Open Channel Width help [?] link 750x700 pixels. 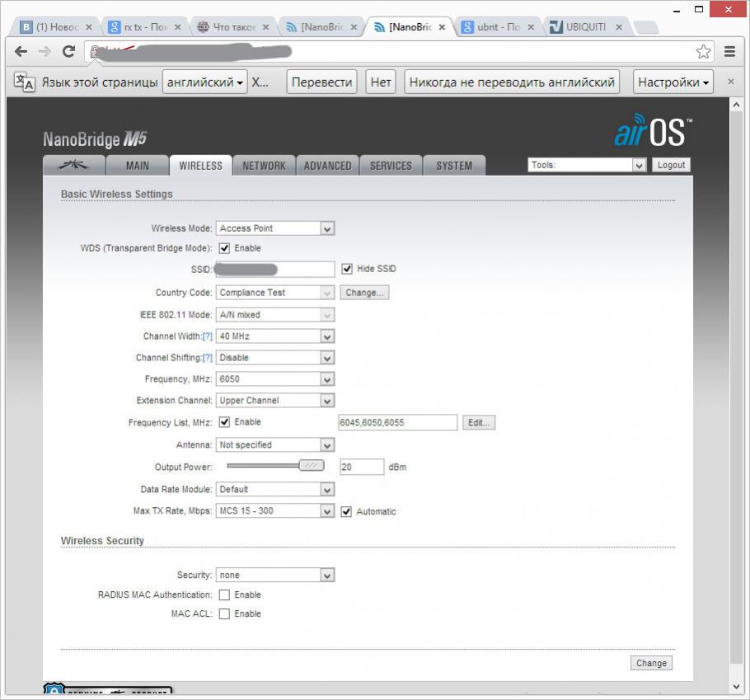(208, 336)
